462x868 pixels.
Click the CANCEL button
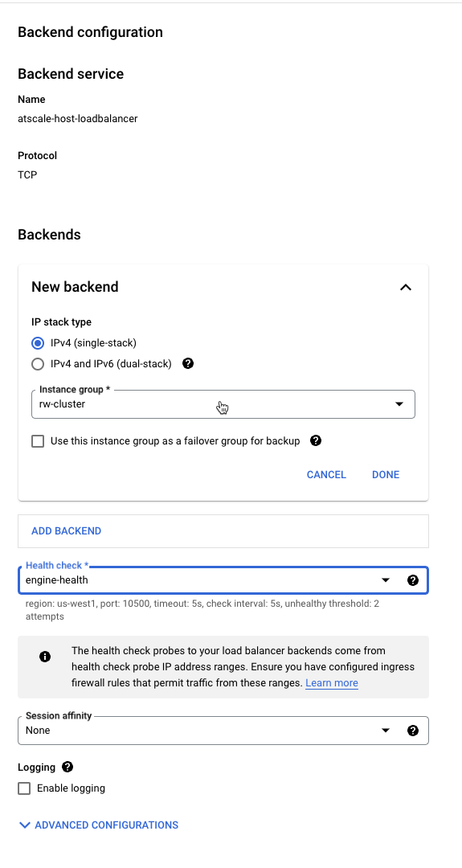click(x=326, y=474)
